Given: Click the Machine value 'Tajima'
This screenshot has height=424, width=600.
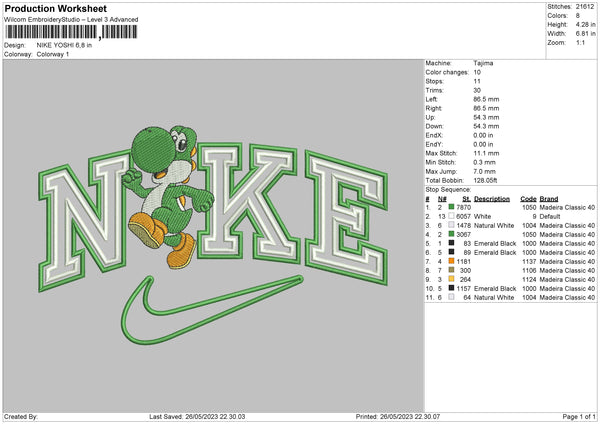Looking at the screenshot, I should 483,63.
